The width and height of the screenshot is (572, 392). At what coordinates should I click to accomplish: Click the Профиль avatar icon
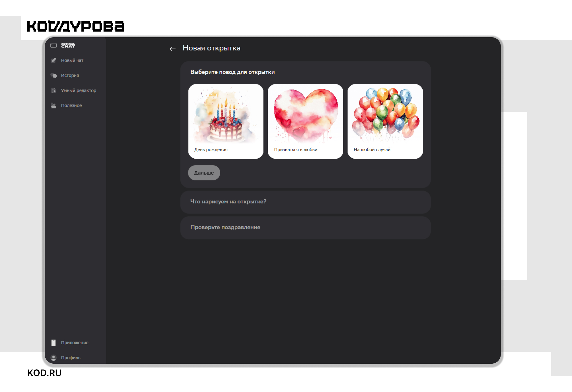click(53, 358)
